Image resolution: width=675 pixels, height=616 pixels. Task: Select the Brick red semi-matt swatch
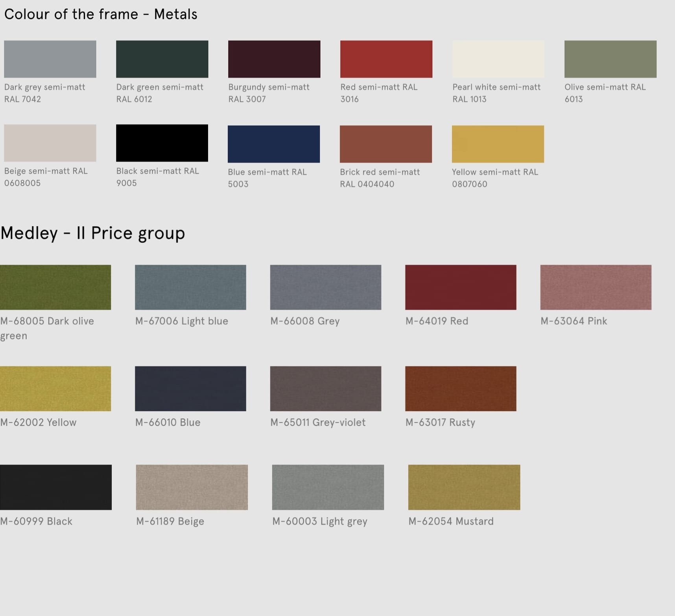coord(386,144)
